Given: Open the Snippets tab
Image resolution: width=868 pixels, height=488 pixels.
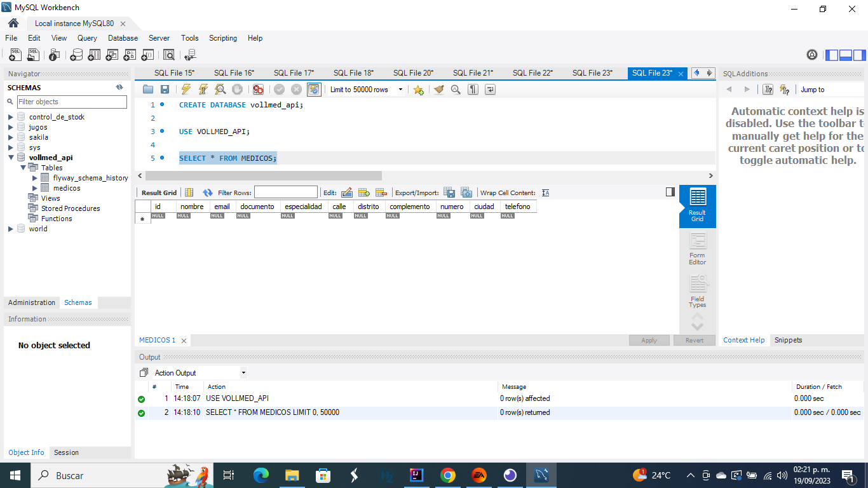Looking at the screenshot, I should coord(788,340).
